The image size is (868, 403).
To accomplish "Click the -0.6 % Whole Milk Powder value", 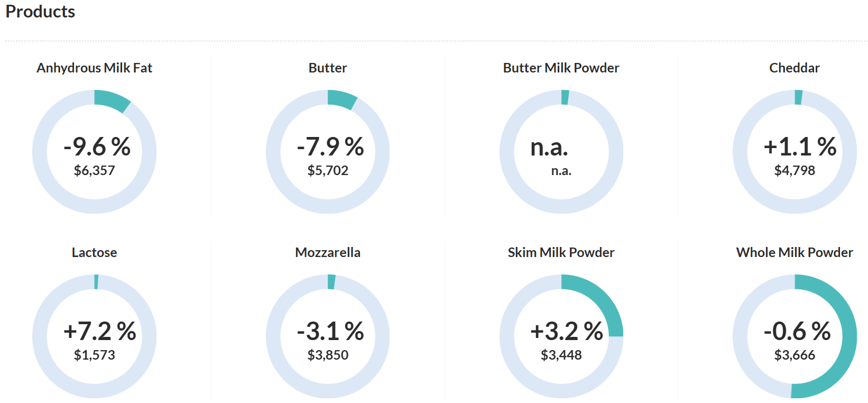I will 797,331.
